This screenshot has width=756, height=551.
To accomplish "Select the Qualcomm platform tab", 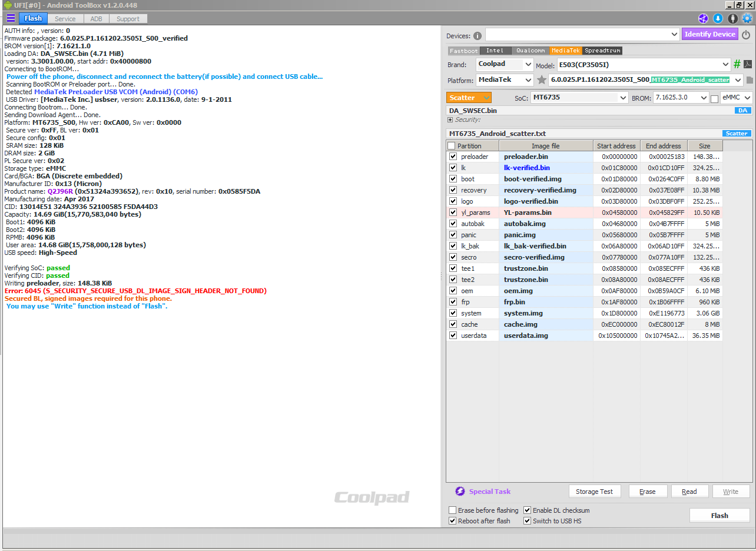I will 530,51.
